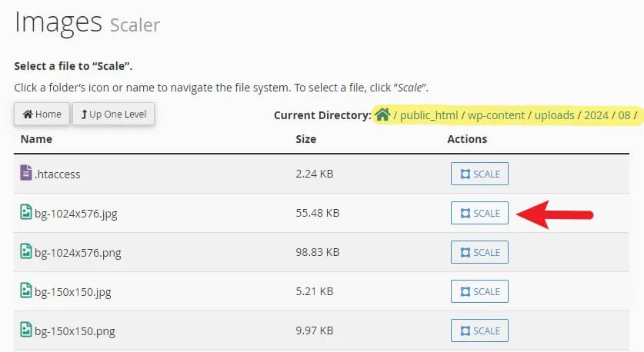This screenshot has height=352, width=644.
Task: Select the 08 breadcrumb folder
Action: [624, 115]
